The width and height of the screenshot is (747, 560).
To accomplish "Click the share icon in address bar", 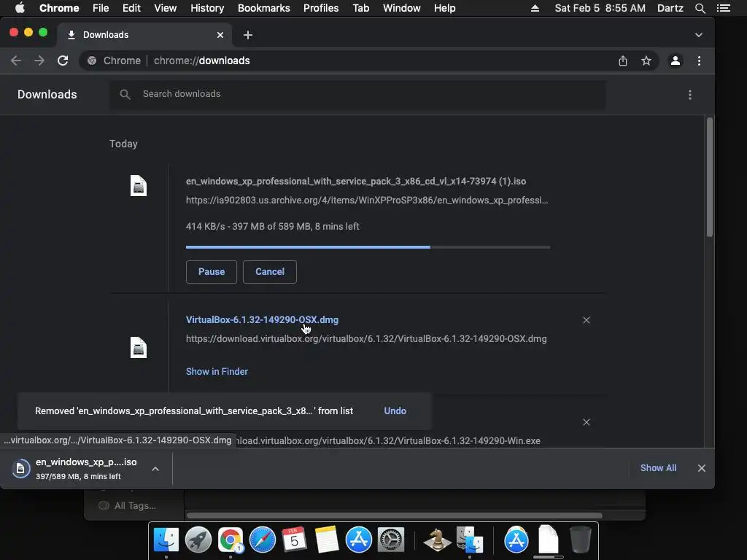I will pos(623,61).
